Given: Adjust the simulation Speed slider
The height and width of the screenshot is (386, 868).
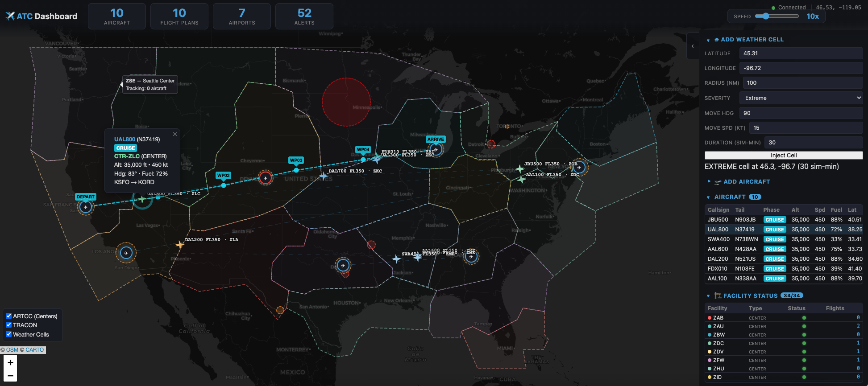Looking at the screenshot, I should tap(777, 16).
